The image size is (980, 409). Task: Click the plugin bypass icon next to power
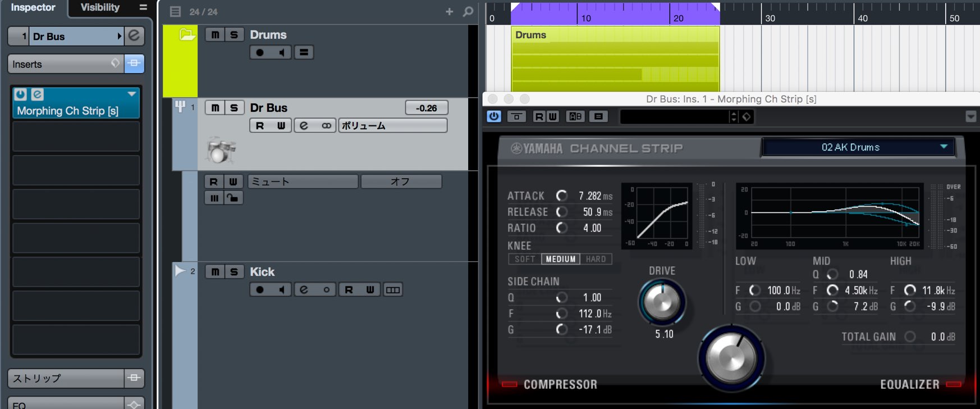pyautogui.click(x=516, y=116)
